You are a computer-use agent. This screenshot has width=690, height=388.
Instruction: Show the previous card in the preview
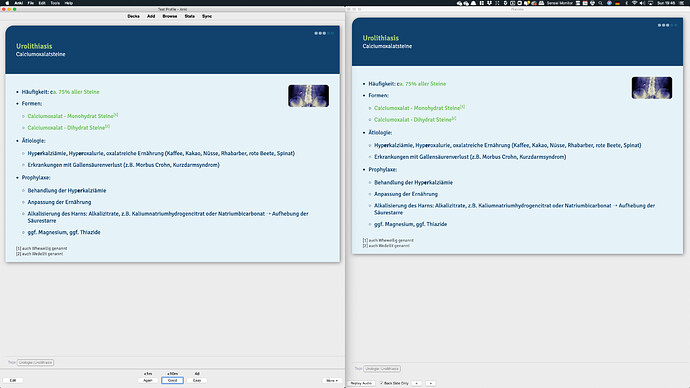[x=416, y=383]
